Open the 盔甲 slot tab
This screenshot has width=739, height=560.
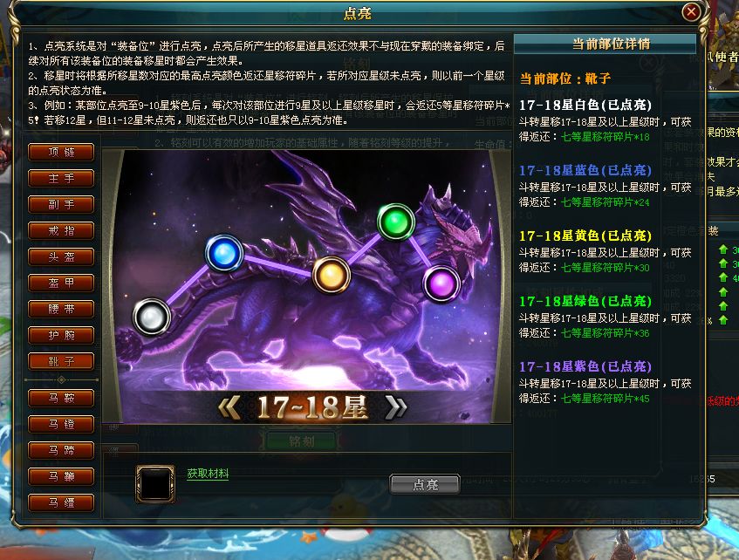(61, 283)
